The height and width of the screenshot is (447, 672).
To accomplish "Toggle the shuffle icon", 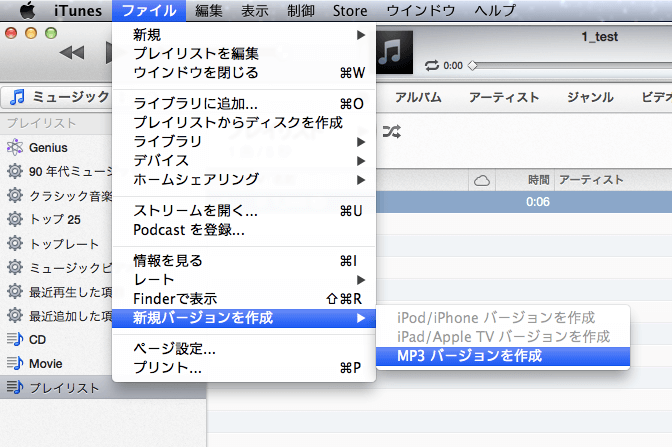I will point(392,131).
